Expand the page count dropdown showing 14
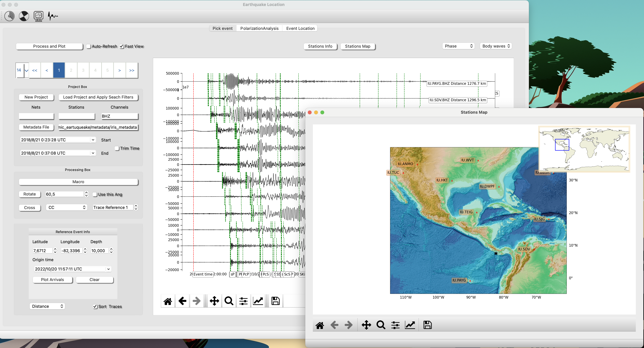 pyautogui.click(x=26, y=70)
